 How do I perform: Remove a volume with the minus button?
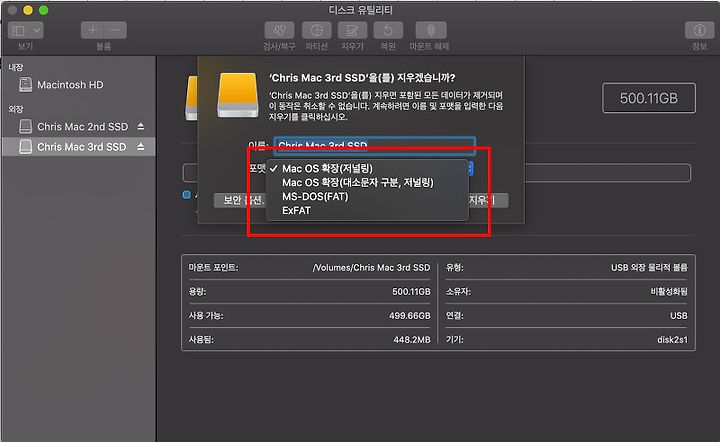point(115,30)
